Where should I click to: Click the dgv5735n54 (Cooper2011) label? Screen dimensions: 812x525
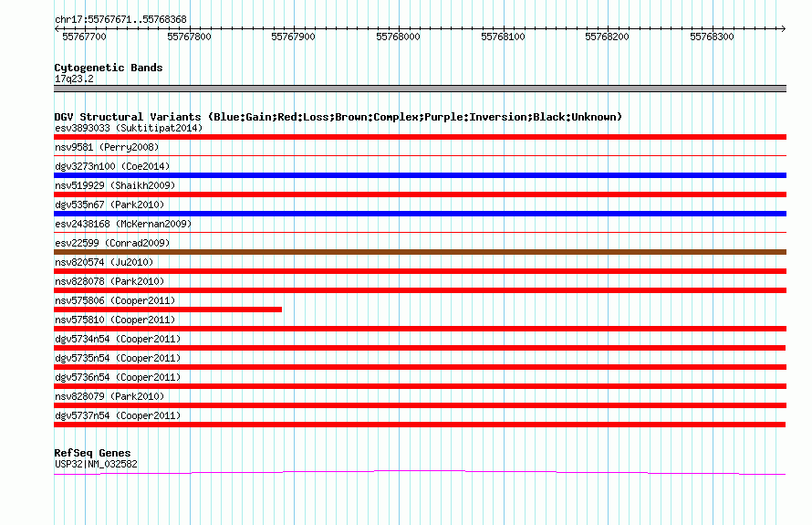pyautogui.click(x=118, y=358)
